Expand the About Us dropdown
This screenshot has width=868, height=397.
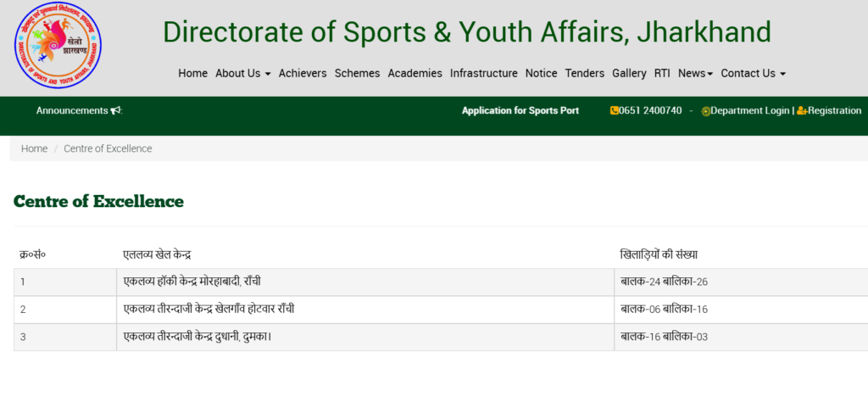(x=243, y=73)
